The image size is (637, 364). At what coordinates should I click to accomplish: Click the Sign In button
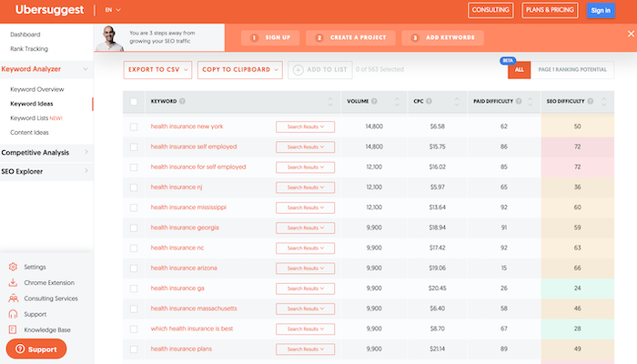coord(601,11)
